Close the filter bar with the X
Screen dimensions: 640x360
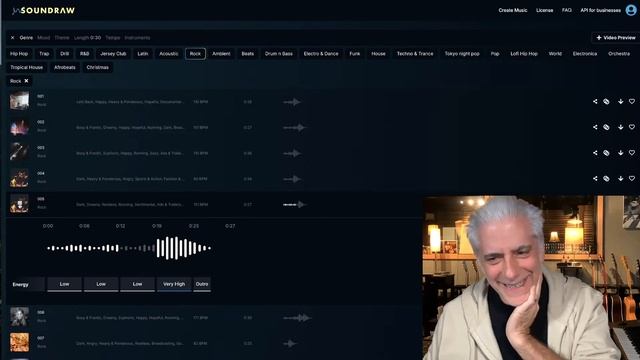(x=12, y=38)
